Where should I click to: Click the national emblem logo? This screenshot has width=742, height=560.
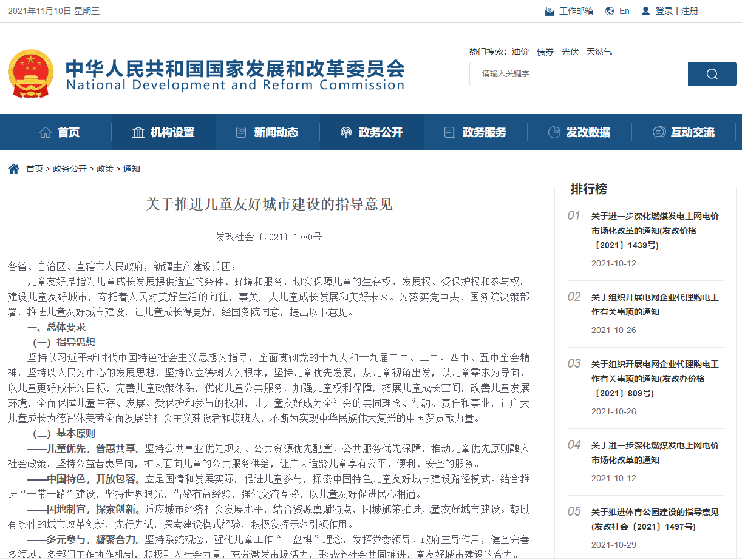(x=30, y=73)
